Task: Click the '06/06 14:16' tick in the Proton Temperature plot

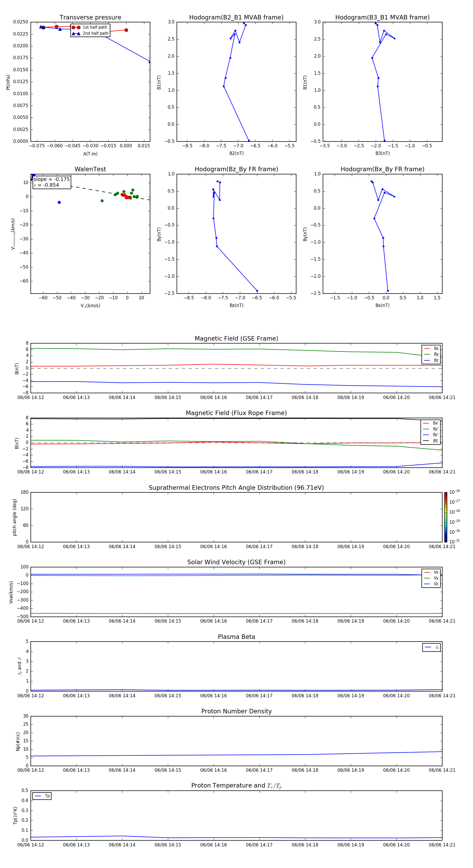Action: (213, 845)
